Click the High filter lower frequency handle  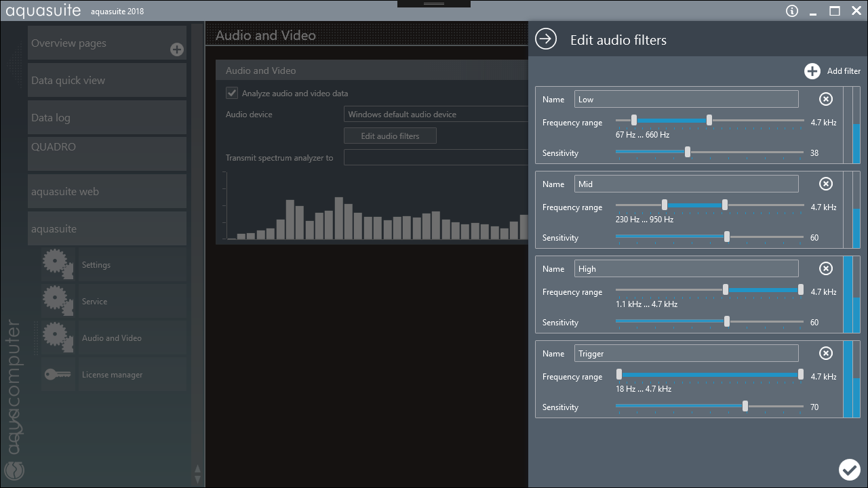point(726,289)
